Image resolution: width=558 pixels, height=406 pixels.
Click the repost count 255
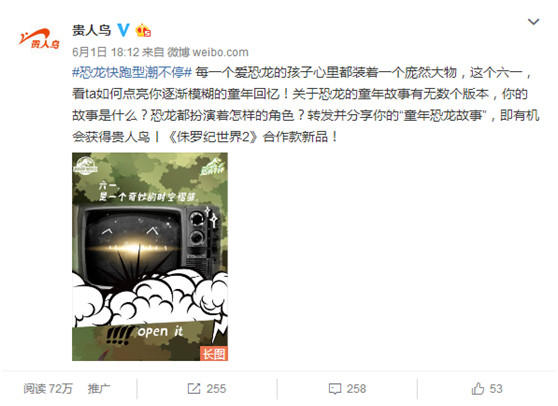pos(216,389)
